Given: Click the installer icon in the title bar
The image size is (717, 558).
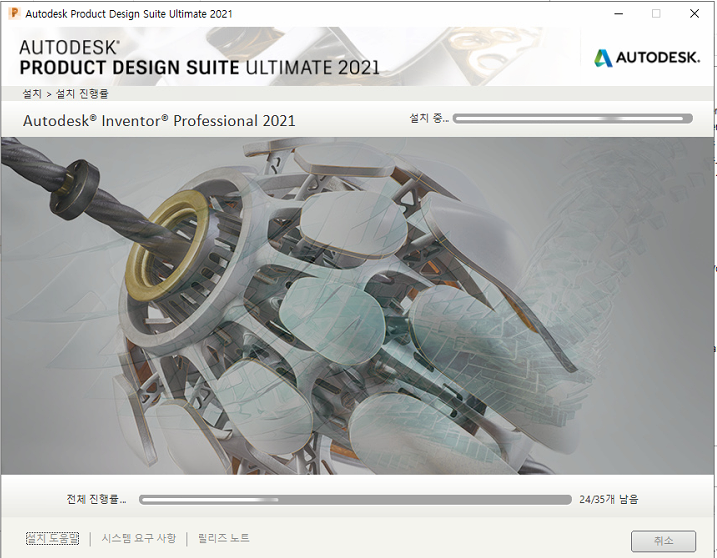Looking at the screenshot, I should coord(14,13).
